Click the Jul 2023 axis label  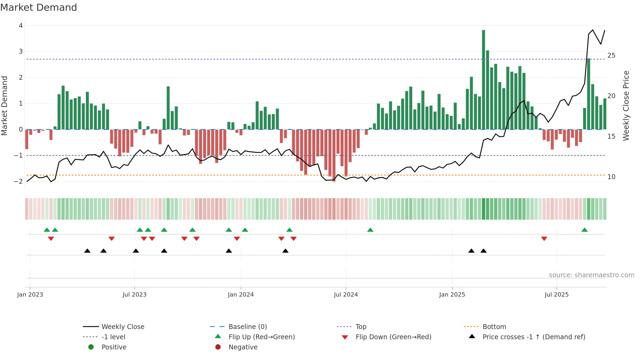[x=134, y=294]
